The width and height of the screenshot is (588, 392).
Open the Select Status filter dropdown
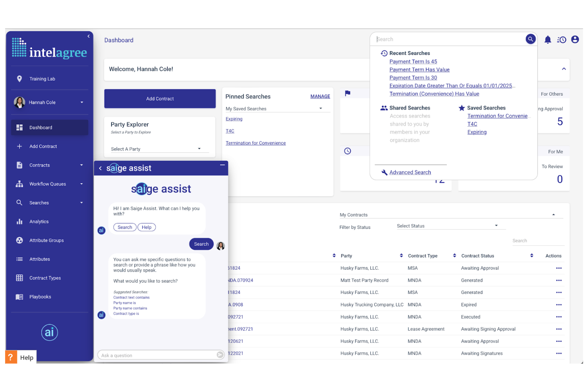[x=451, y=226]
